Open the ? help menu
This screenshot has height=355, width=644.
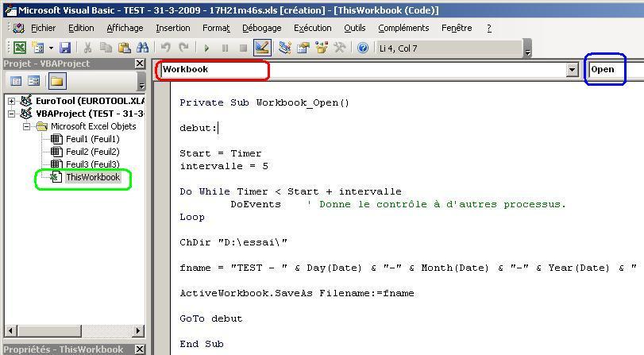click(488, 28)
